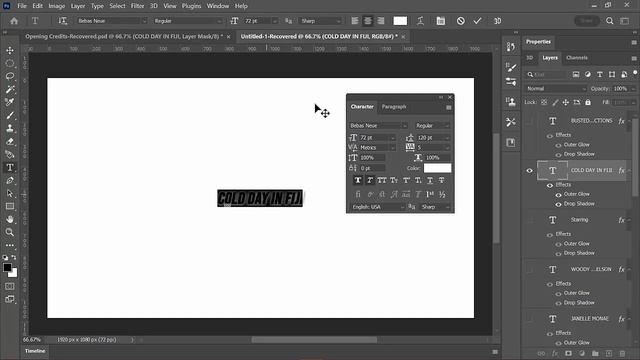Open Bebas Neue font dropdown in Character panel
Screen dimensions: 640x360
(404, 126)
